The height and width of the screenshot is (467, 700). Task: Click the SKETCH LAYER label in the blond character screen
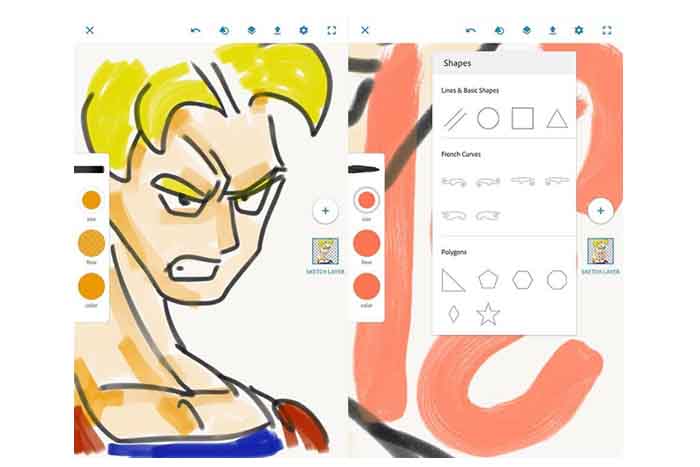tap(325, 271)
